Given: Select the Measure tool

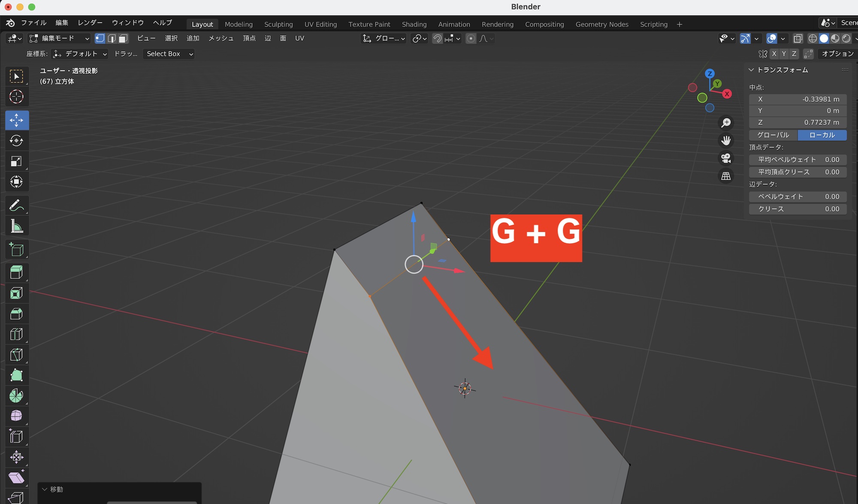Looking at the screenshot, I should pyautogui.click(x=16, y=226).
